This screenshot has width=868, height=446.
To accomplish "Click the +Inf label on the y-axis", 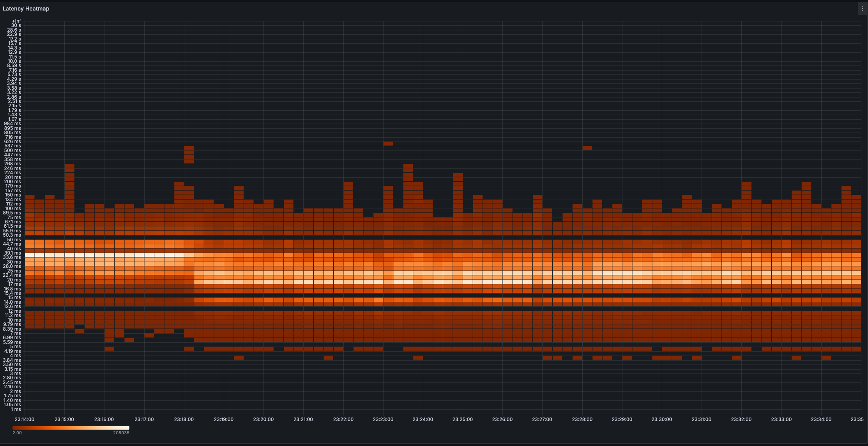I will (16, 21).
